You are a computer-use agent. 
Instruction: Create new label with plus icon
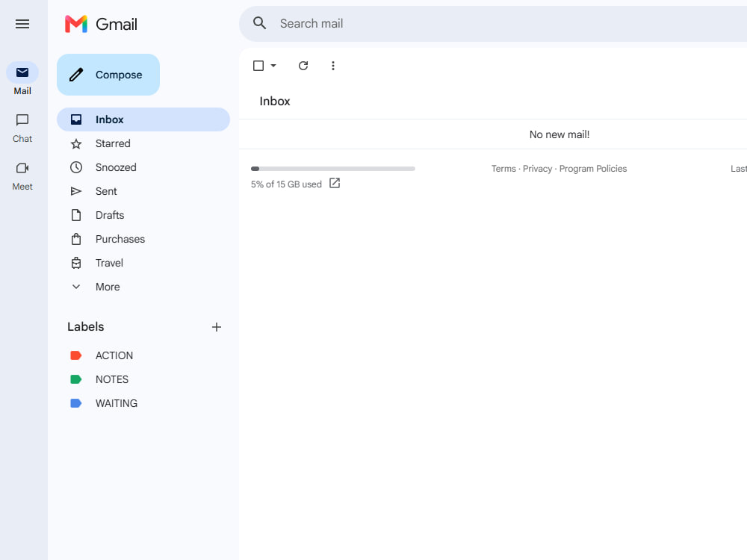coord(217,327)
